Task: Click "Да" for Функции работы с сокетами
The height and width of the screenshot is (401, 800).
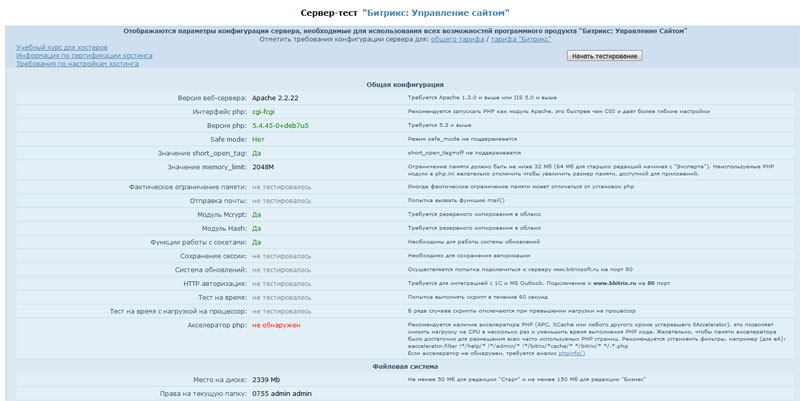Action: point(257,242)
